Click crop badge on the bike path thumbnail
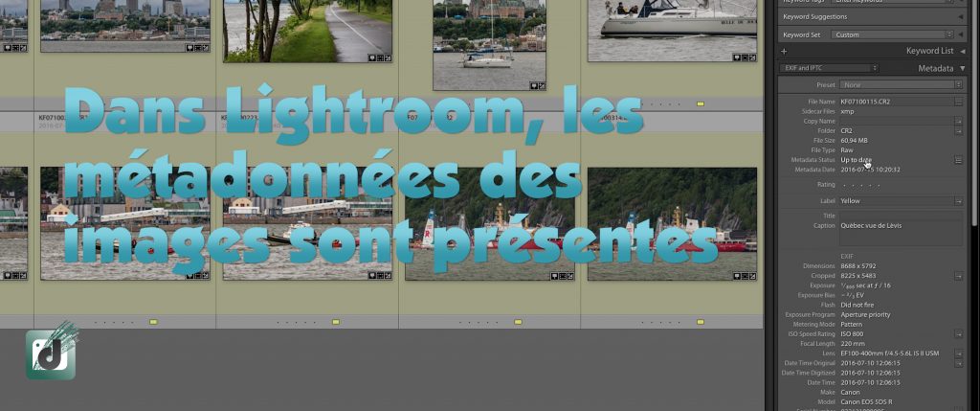The image size is (980, 411). point(381,57)
